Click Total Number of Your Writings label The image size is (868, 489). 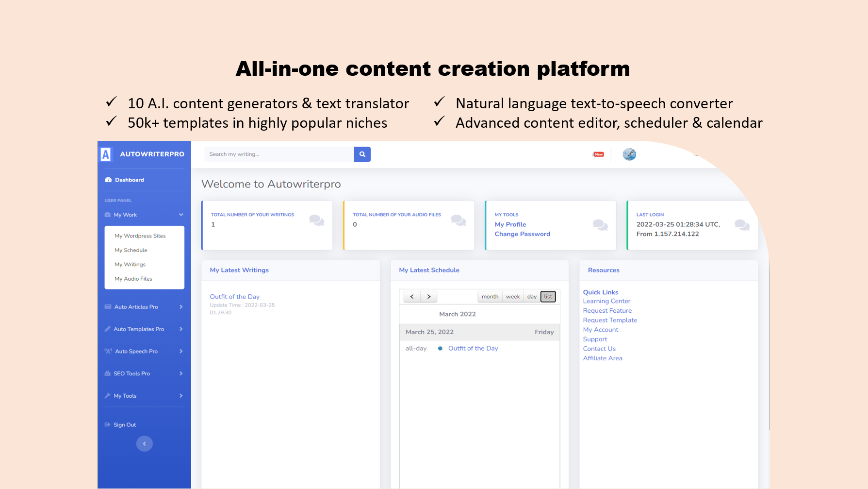coord(252,215)
